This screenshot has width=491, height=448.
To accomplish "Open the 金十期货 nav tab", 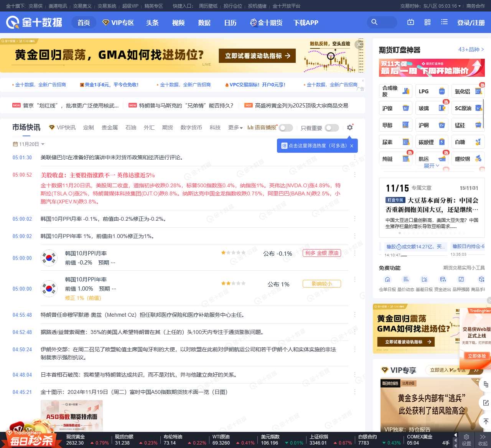I will coord(266,23).
